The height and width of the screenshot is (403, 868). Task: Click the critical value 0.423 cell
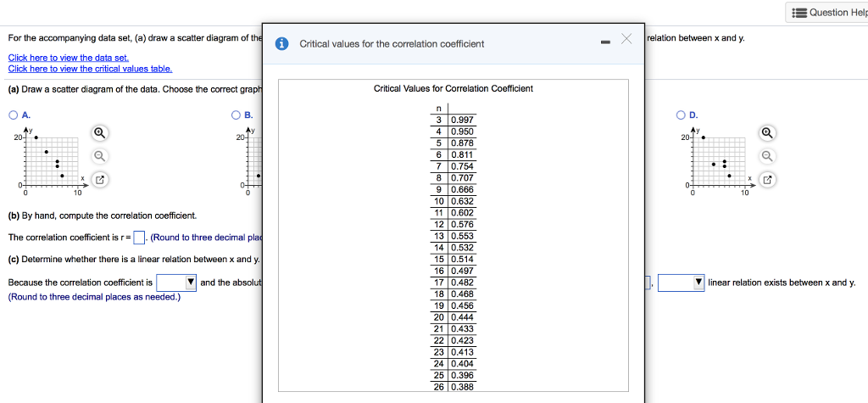point(462,340)
